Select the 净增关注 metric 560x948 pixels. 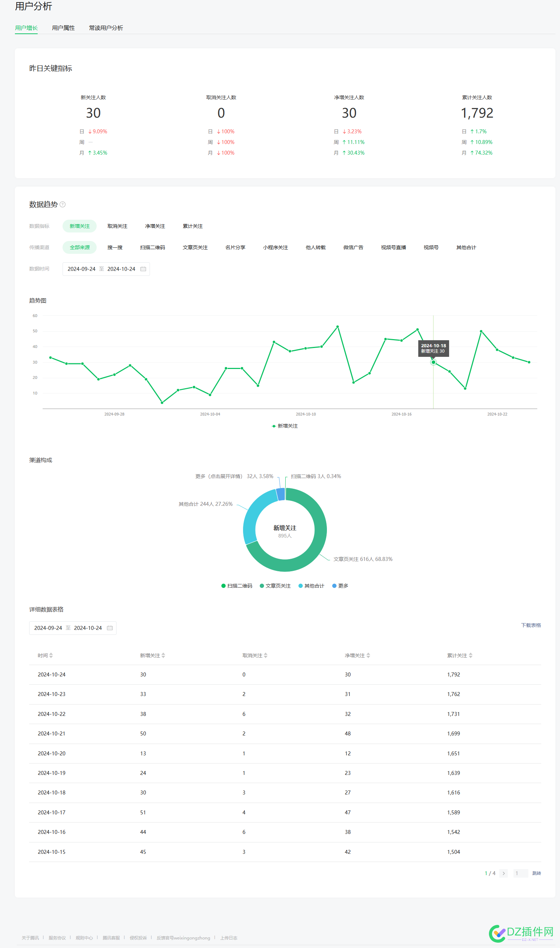click(155, 226)
